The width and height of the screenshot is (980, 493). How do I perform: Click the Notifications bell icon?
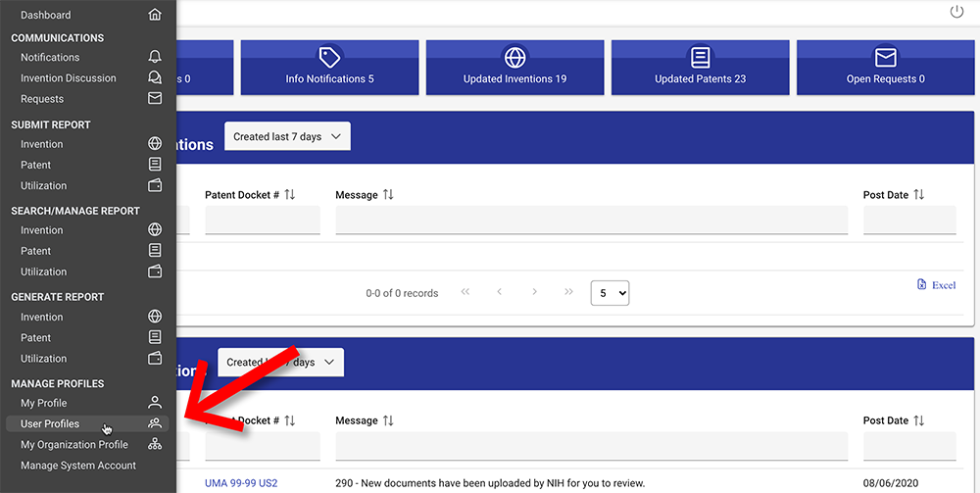click(154, 58)
